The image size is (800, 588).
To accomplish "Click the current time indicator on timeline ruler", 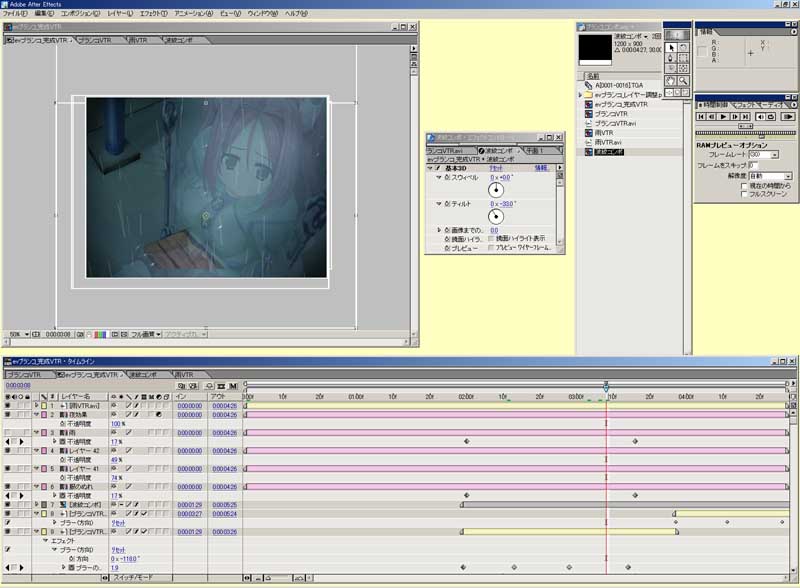I will [x=606, y=387].
